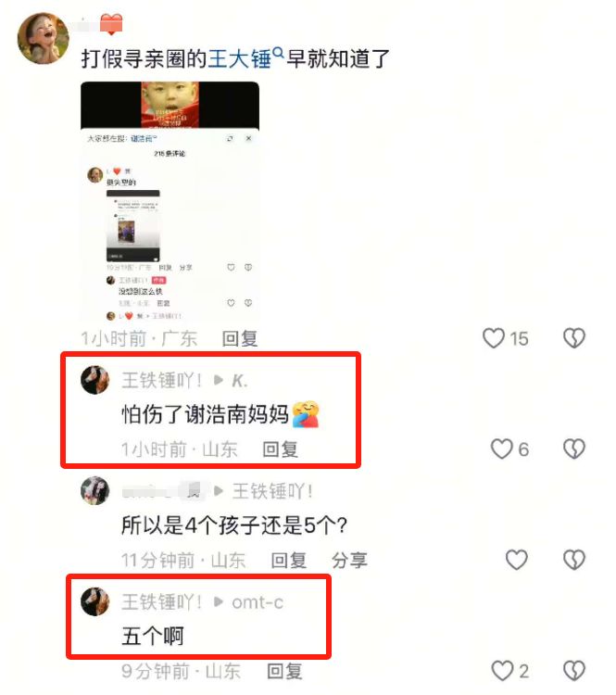616x695 pixels.
Task: Reply to the 五个啊 comment
Action: 284,671
